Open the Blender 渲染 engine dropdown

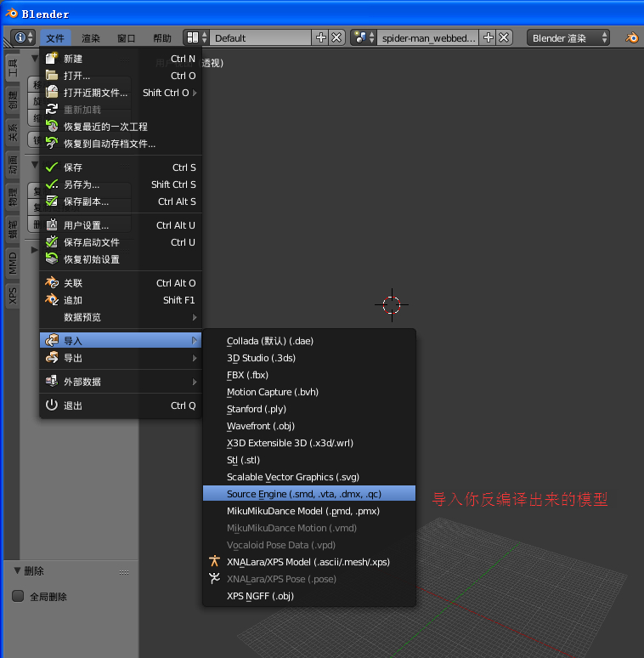(x=568, y=37)
